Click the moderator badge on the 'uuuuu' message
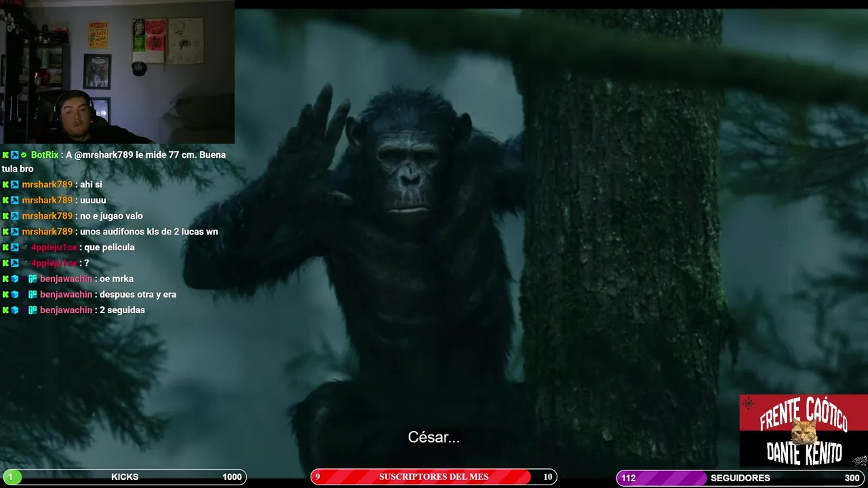Screen dimensions: 868x488 [x=14, y=200]
